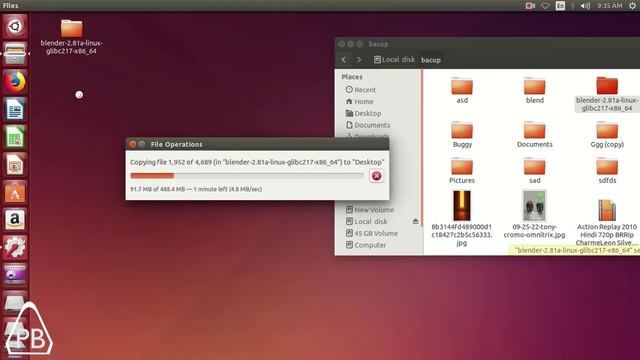
Task: Select blender-2.81a folder in bacup window
Action: coord(607,94)
